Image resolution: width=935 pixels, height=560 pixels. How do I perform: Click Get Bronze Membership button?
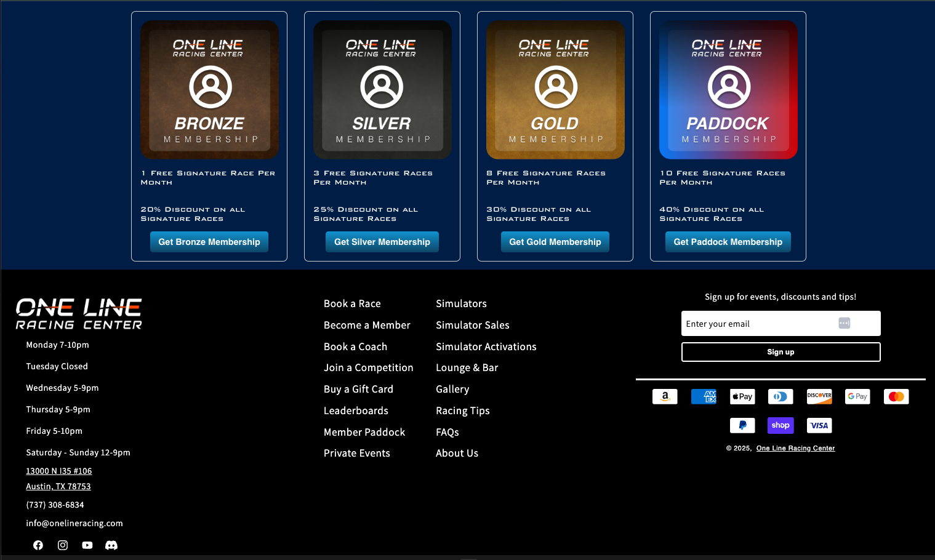[x=209, y=242]
